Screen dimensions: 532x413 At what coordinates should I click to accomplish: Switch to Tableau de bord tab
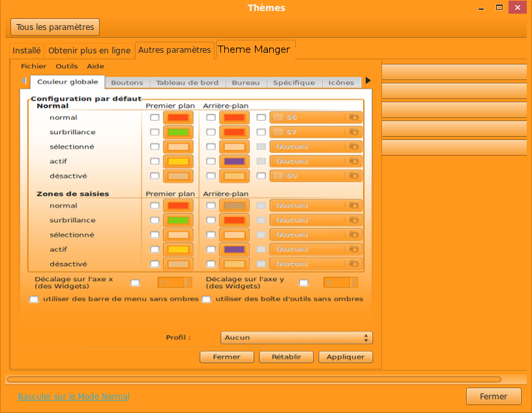pyautogui.click(x=187, y=82)
